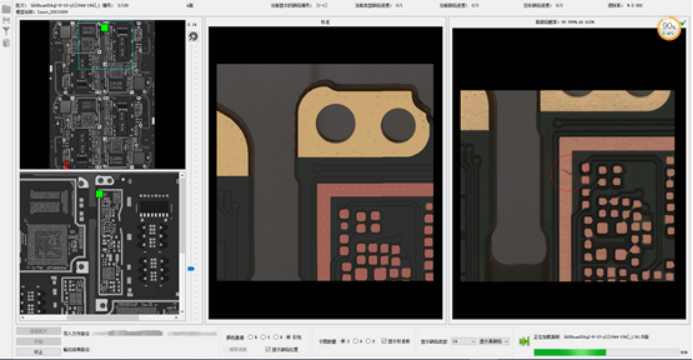Click the top gray button at bottom-left

coord(38,331)
